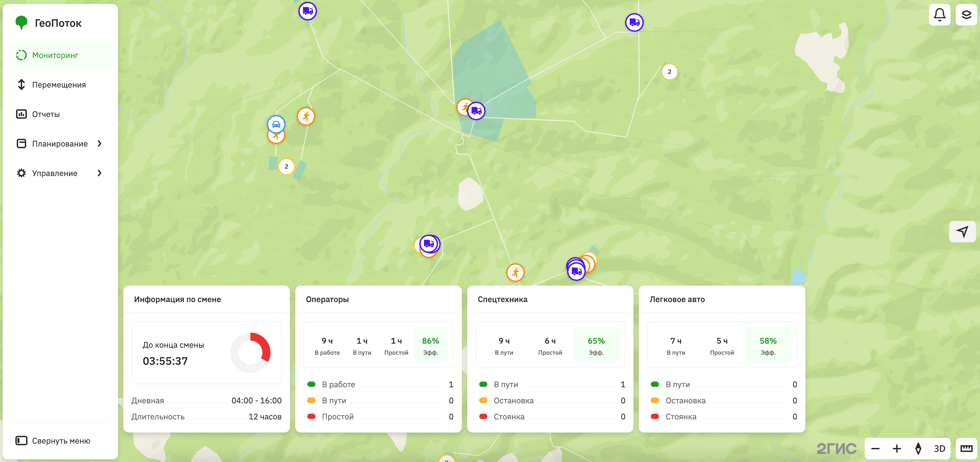Select the truck marker near the teal zone
The image size is (980, 462).
pyautogui.click(x=476, y=110)
